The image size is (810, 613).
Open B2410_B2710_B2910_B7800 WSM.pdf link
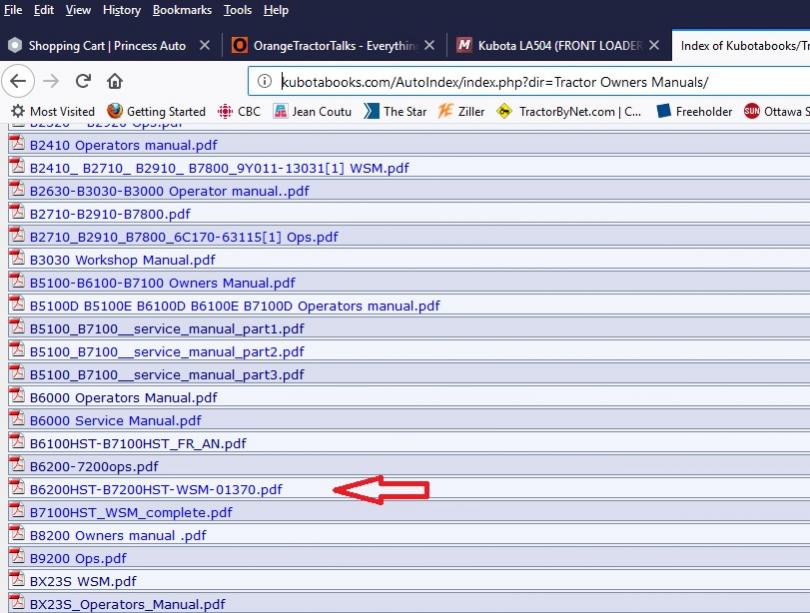point(219,168)
